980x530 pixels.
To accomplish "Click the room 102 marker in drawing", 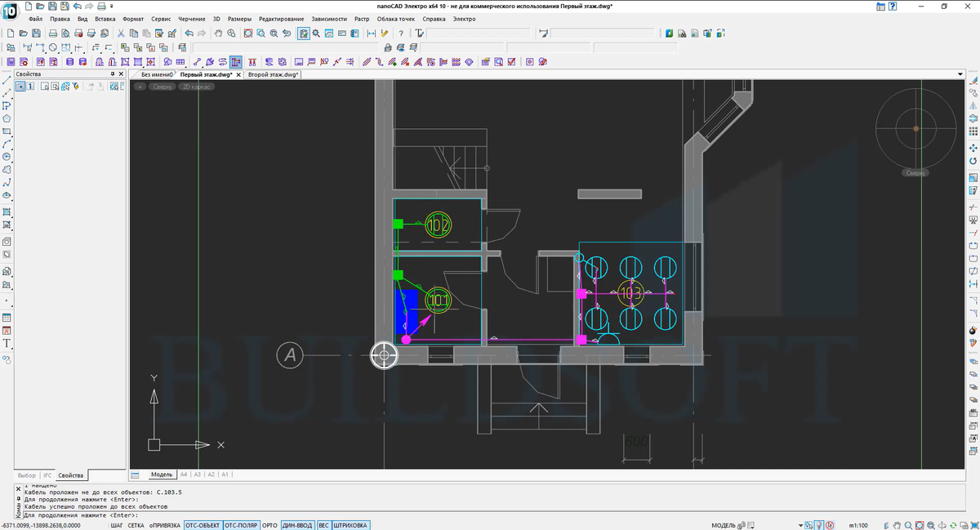I will (x=439, y=225).
